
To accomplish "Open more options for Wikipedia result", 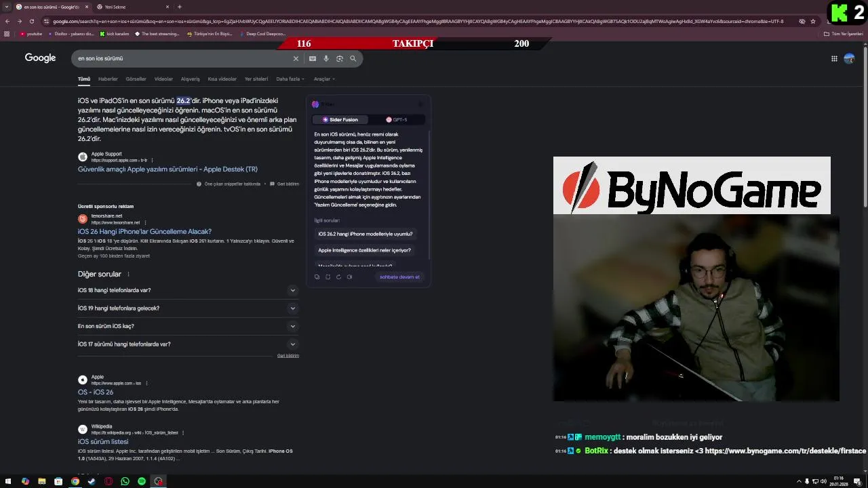I will tap(183, 432).
